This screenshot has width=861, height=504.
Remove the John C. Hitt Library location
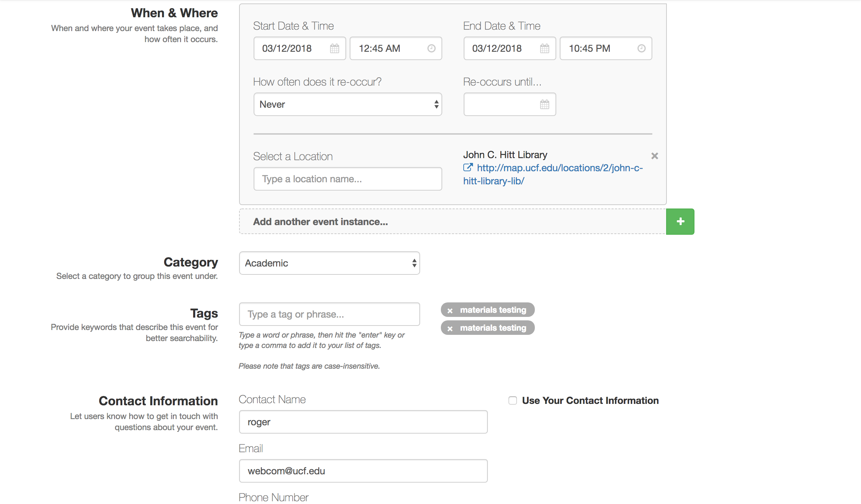(654, 156)
